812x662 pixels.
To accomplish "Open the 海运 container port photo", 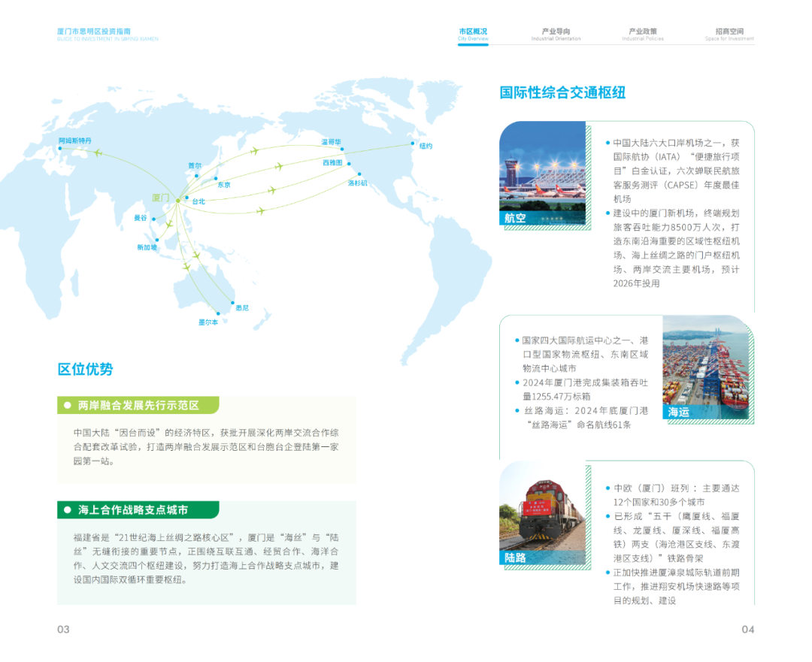I will 705,367.
